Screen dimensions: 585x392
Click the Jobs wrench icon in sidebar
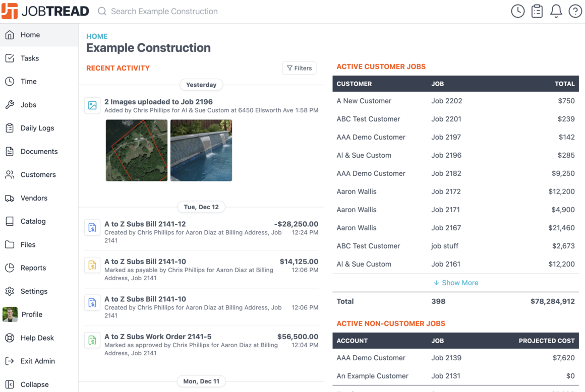tap(10, 105)
